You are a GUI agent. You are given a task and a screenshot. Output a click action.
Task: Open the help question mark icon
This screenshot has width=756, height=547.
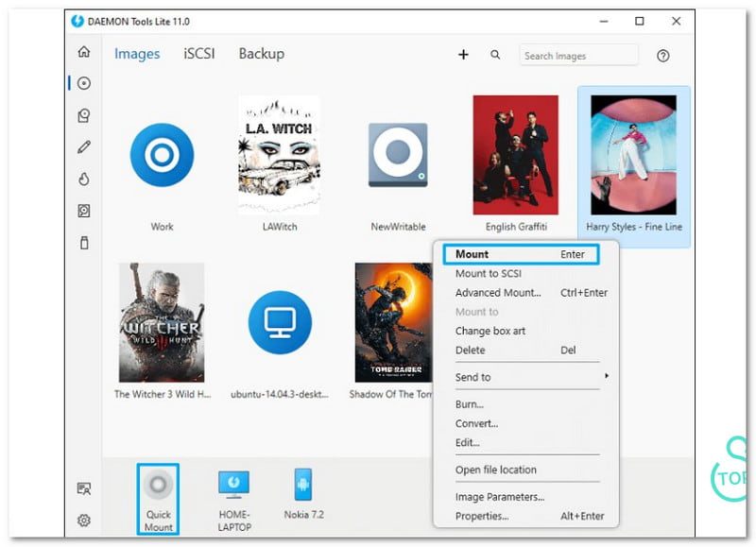(x=662, y=56)
